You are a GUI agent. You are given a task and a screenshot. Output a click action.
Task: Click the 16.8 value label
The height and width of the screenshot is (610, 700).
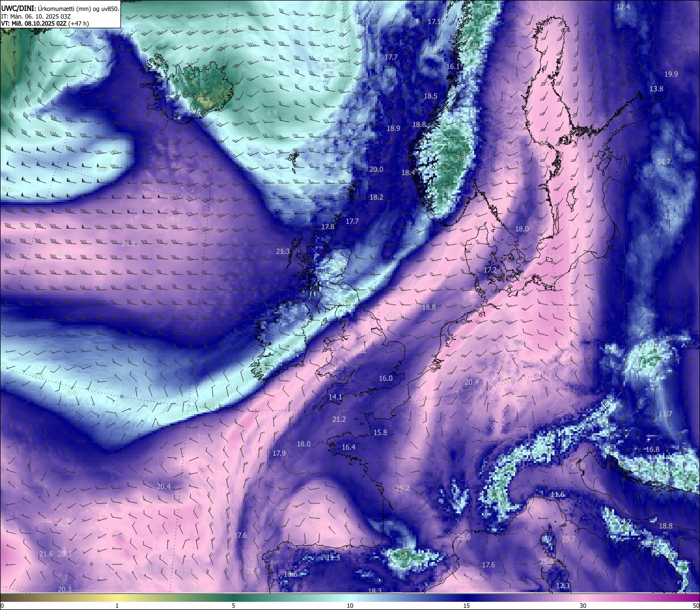pyautogui.click(x=652, y=450)
